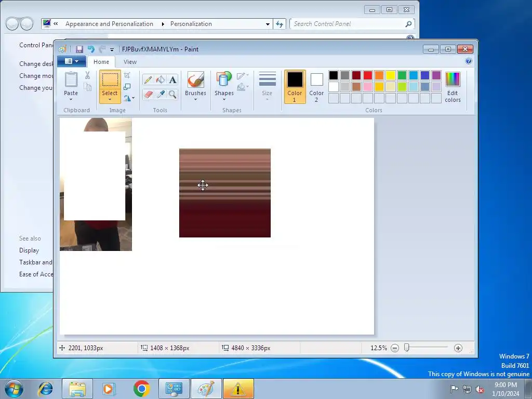Select the Text tool
The image size is (532, 399).
click(172, 79)
